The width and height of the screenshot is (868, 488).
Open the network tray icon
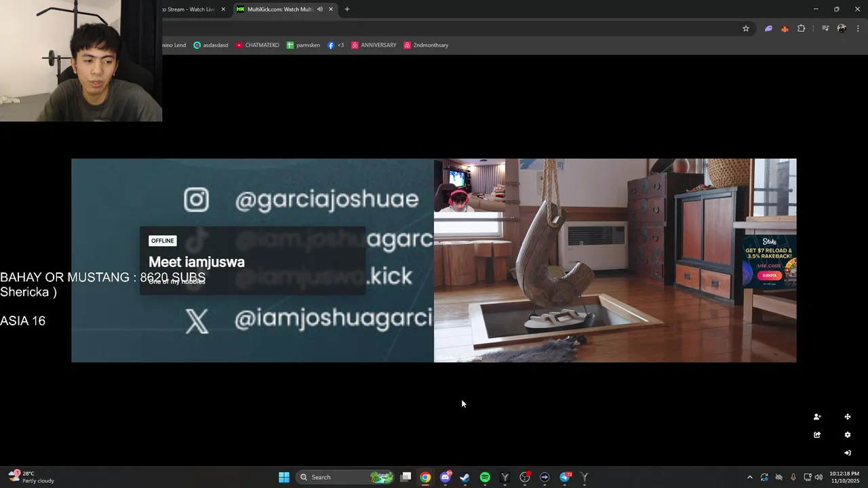point(807,477)
